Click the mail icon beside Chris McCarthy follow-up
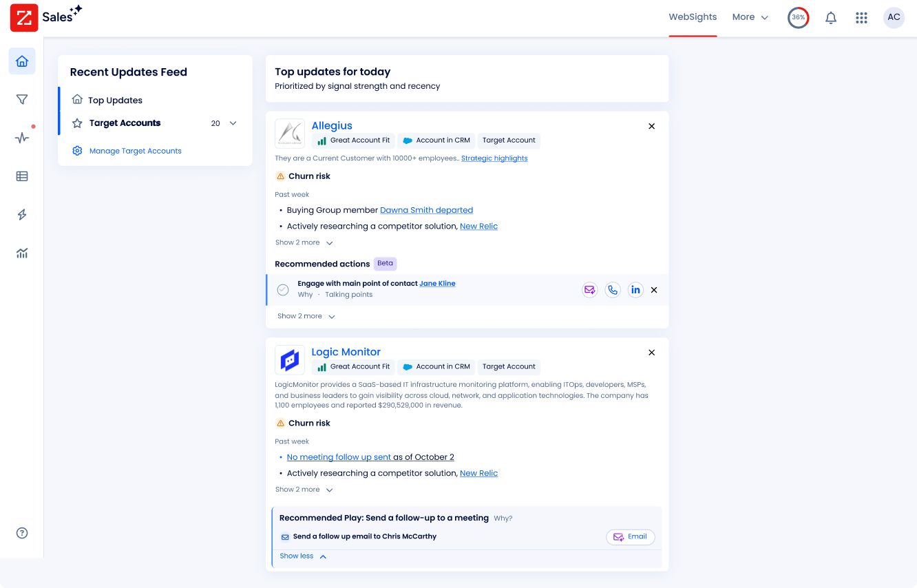The height and width of the screenshot is (588, 917). [x=285, y=537]
